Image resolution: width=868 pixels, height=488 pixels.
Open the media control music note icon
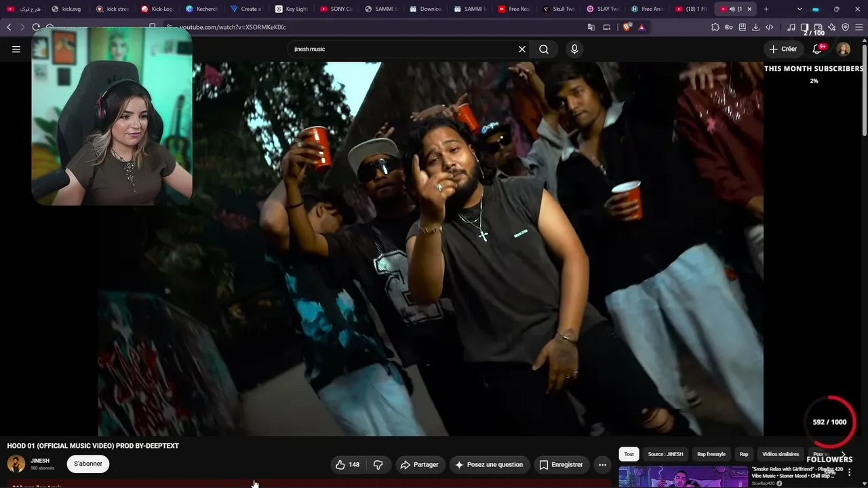tap(791, 27)
